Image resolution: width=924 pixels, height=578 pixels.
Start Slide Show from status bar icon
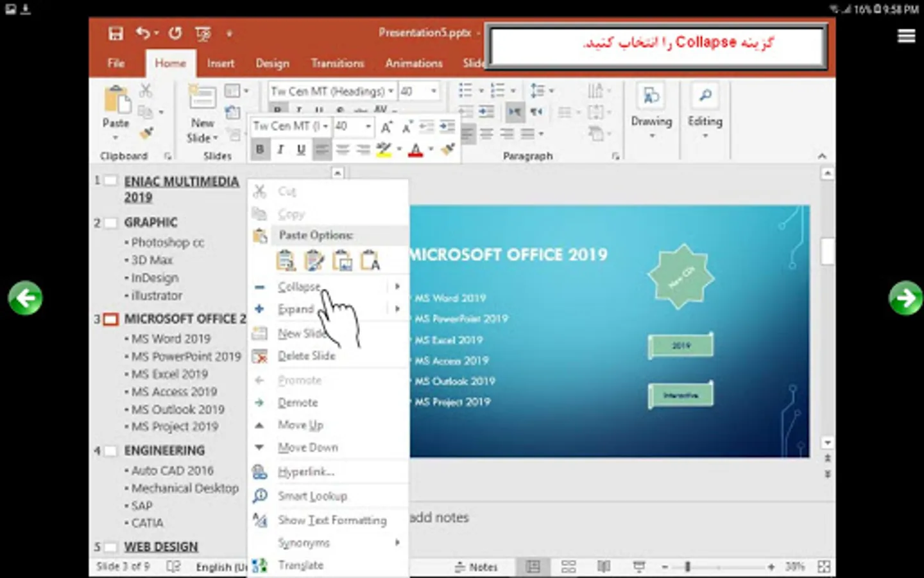pyautogui.click(x=639, y=566)
